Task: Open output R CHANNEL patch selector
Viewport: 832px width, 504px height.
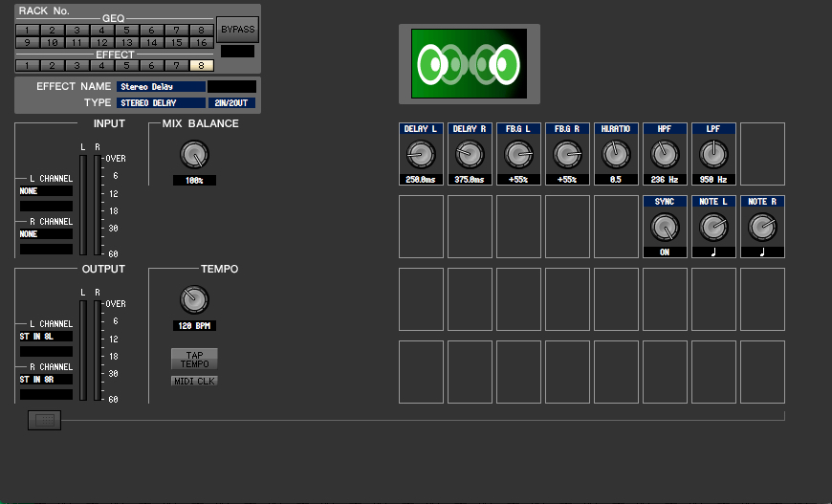Action: pos(46,380)
